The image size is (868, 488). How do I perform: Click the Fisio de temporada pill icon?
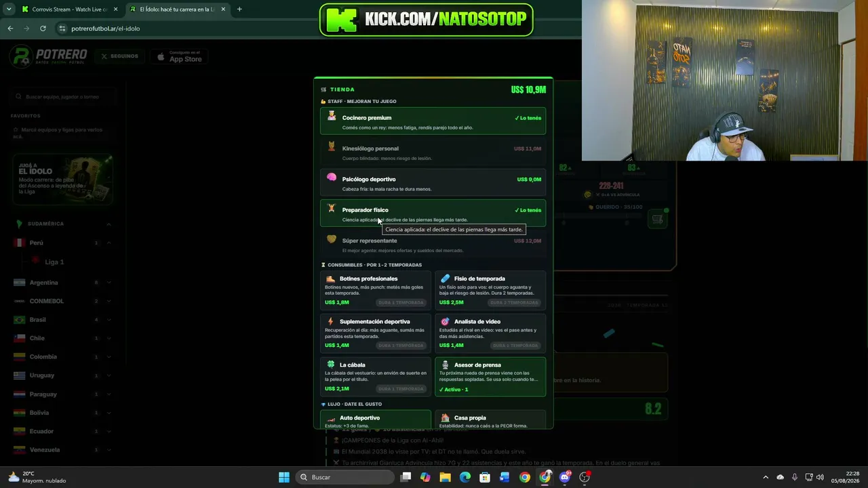(445, 279)
